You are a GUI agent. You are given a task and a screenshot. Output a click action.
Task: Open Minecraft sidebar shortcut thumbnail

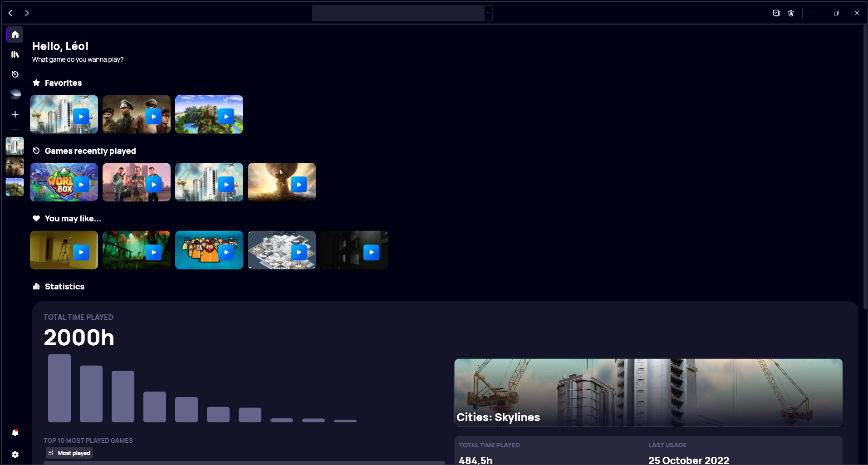(x=15, y=187)
